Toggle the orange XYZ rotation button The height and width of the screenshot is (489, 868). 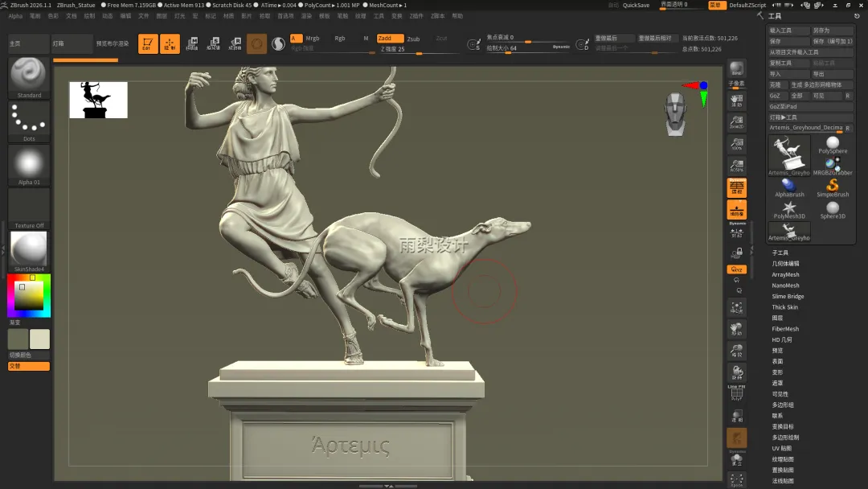pos(737,269)
